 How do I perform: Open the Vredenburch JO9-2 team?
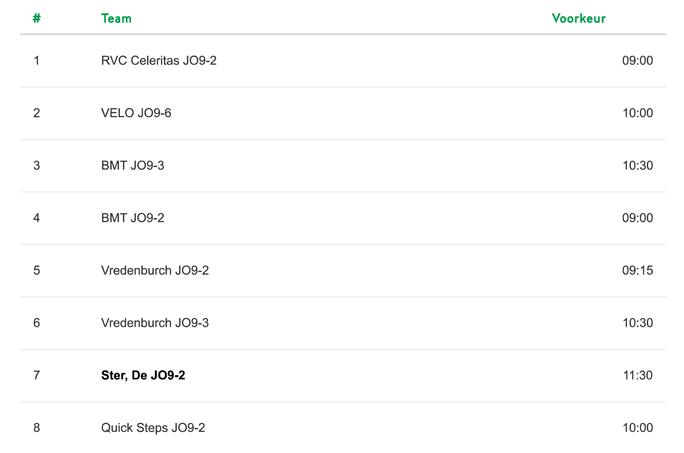click(155, 270)
